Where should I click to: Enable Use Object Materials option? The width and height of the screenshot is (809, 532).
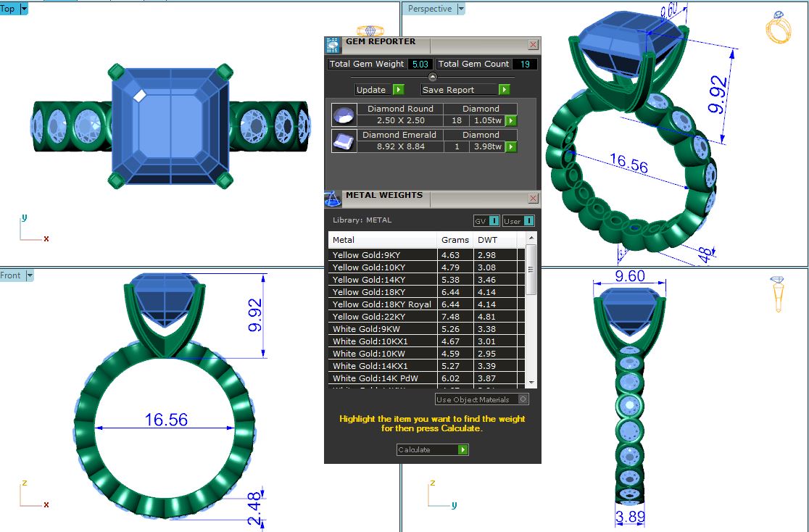(523, 399)
